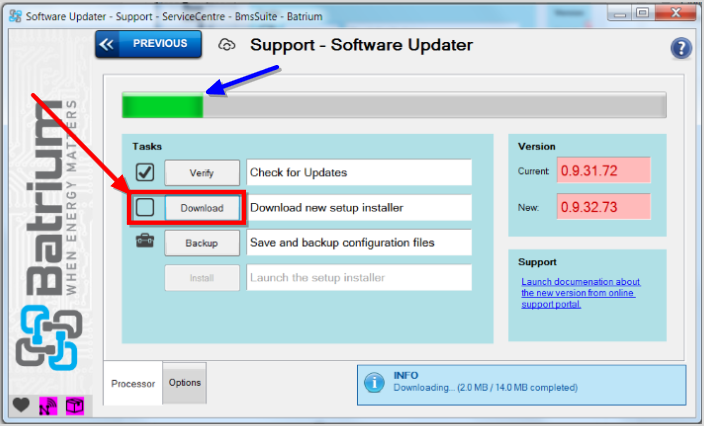Click the Support - Software Updater title

click(361, 45)
